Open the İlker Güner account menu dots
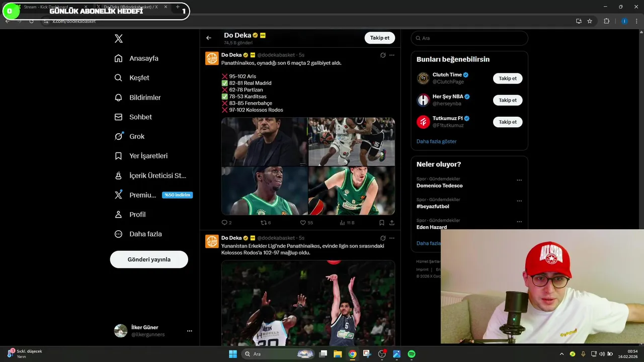The image size is (644, 362). pyautogui.click(x=190, y=331)
